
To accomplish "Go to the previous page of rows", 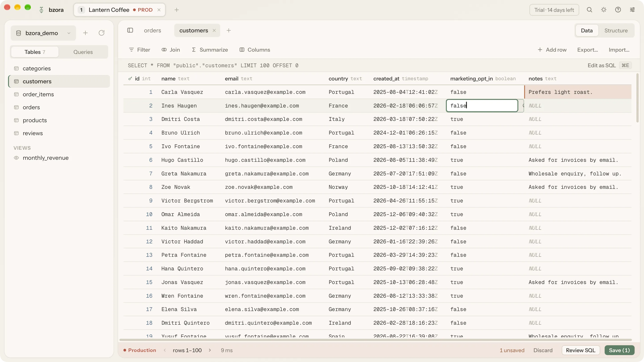I will [165, 350].
